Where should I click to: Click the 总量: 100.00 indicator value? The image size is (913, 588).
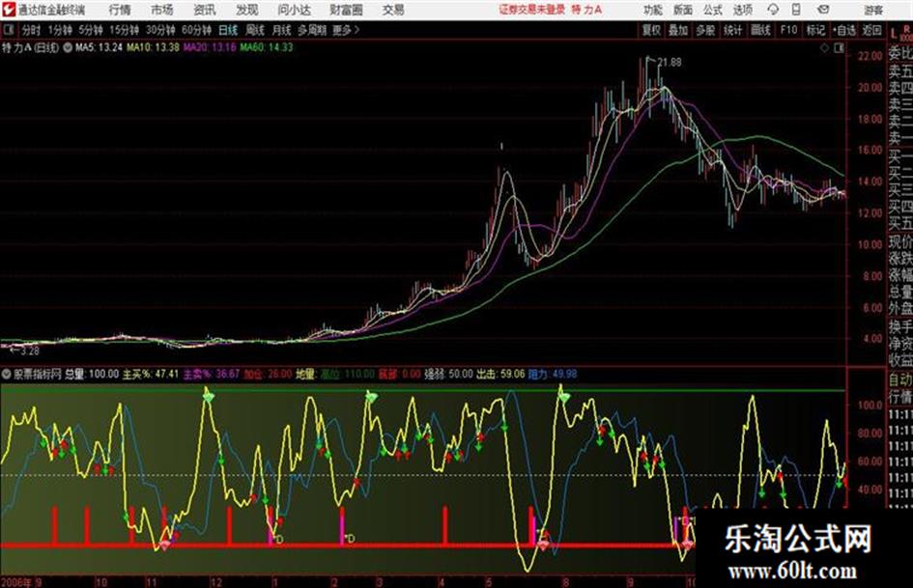(92, 374)
